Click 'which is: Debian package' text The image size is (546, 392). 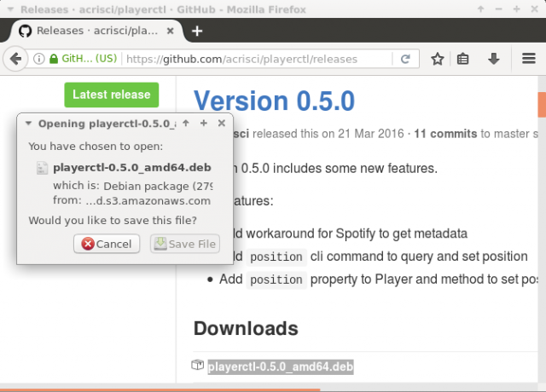click(133, 186)
